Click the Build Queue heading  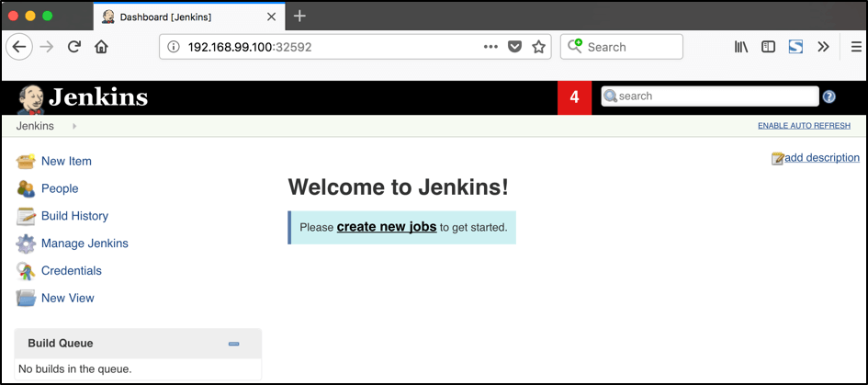61,344
